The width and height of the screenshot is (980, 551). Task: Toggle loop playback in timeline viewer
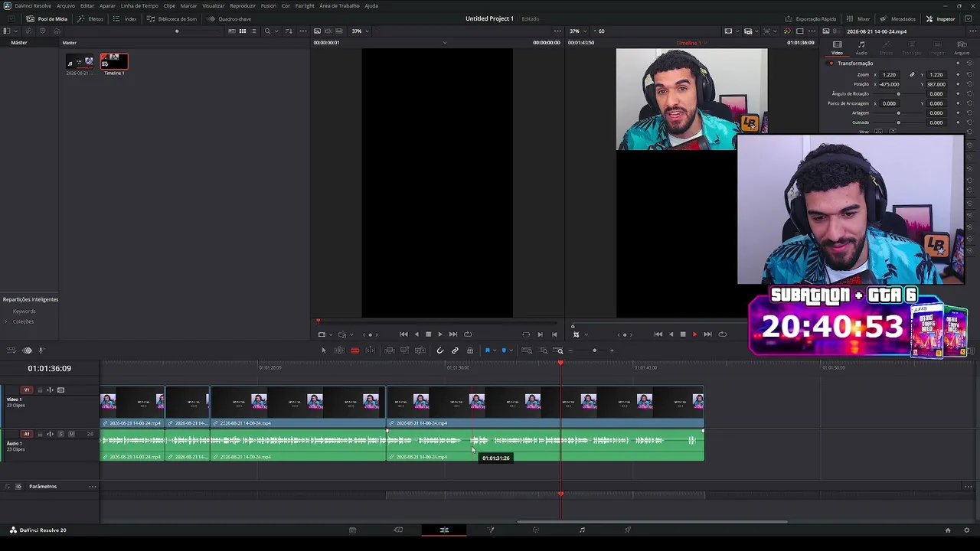coord(722,334)
